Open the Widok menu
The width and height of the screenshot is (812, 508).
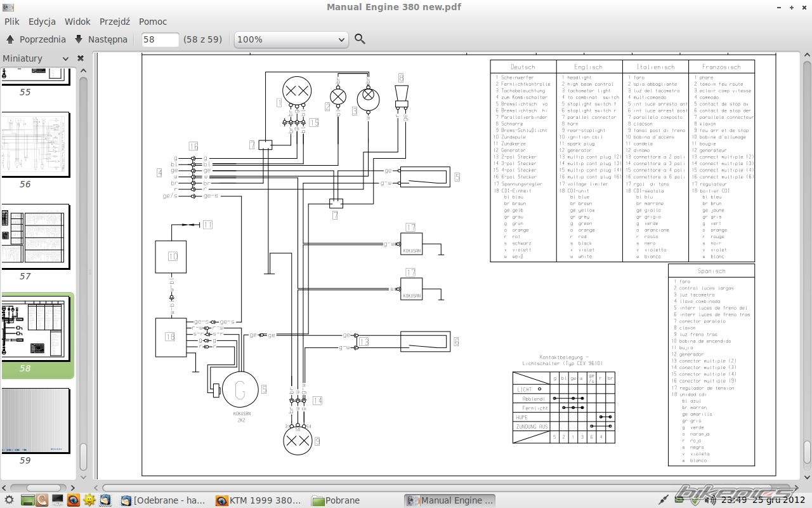point(77,22)
